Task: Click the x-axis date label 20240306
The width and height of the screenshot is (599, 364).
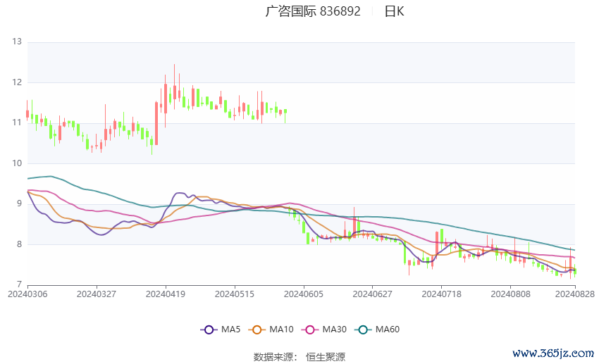Action: 27,294
